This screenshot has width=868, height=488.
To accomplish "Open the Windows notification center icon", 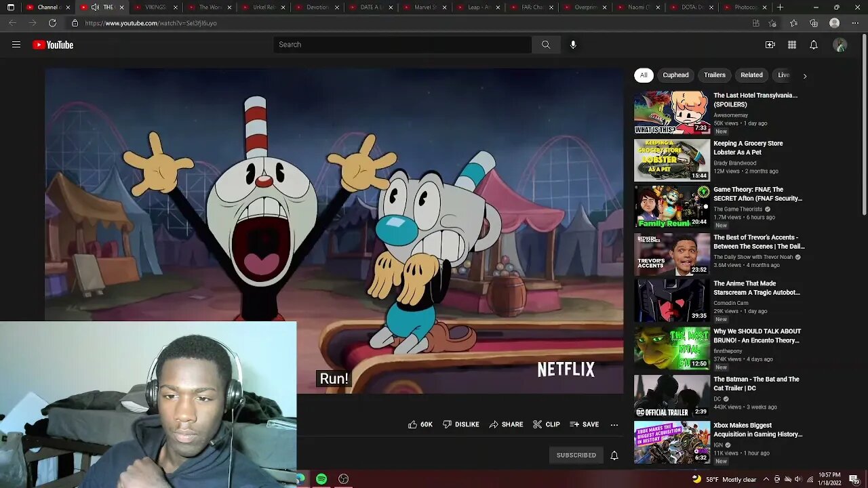I will pos(854,479).
